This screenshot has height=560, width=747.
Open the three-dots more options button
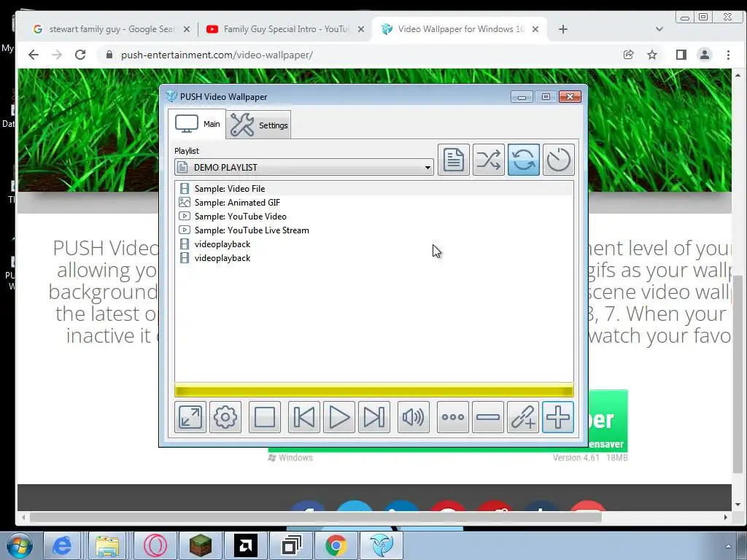pyautogui.click(x=452, y=417)
